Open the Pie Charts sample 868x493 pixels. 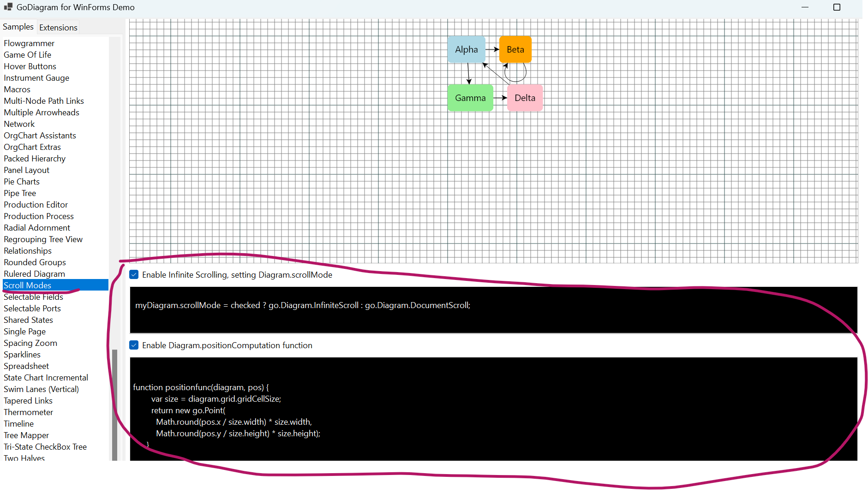(x=22, y=182)
